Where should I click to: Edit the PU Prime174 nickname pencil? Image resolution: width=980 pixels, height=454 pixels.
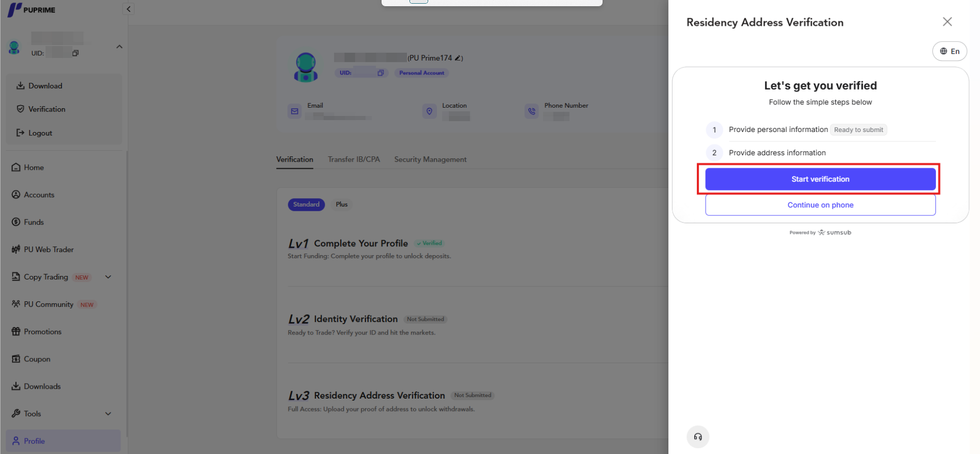458,58
